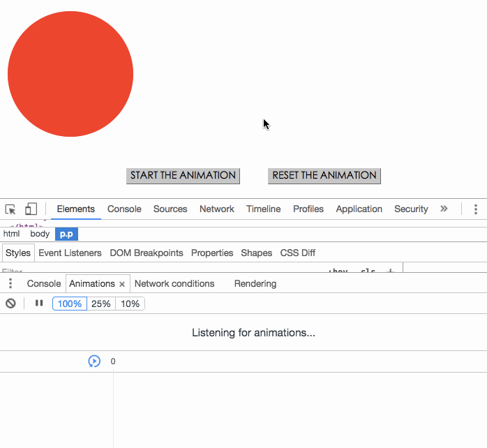
Task: Toggle the device toolbar icon
Action: [31, 209]
